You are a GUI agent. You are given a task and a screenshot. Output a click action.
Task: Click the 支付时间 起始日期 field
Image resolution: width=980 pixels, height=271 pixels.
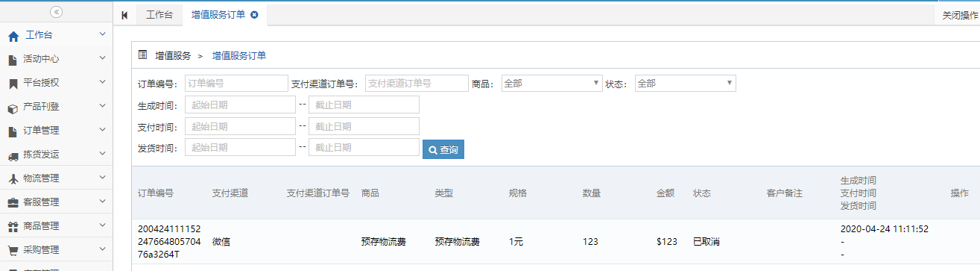point(240,126)
